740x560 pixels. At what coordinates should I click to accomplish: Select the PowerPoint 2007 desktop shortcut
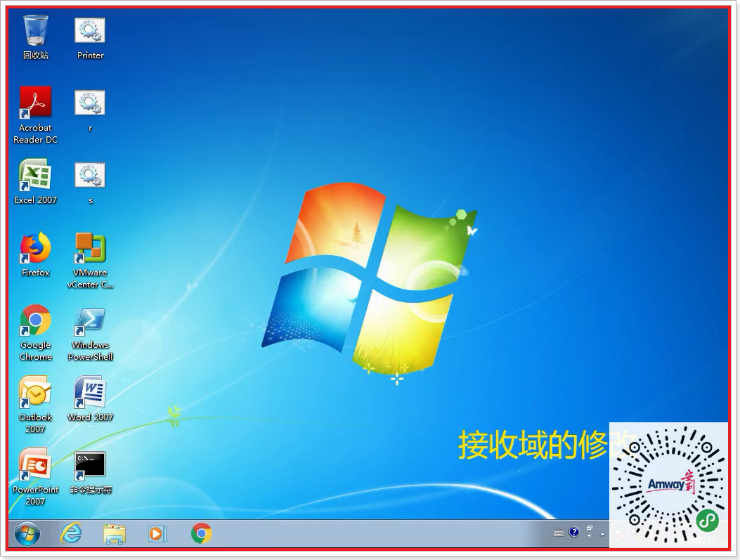35,477
